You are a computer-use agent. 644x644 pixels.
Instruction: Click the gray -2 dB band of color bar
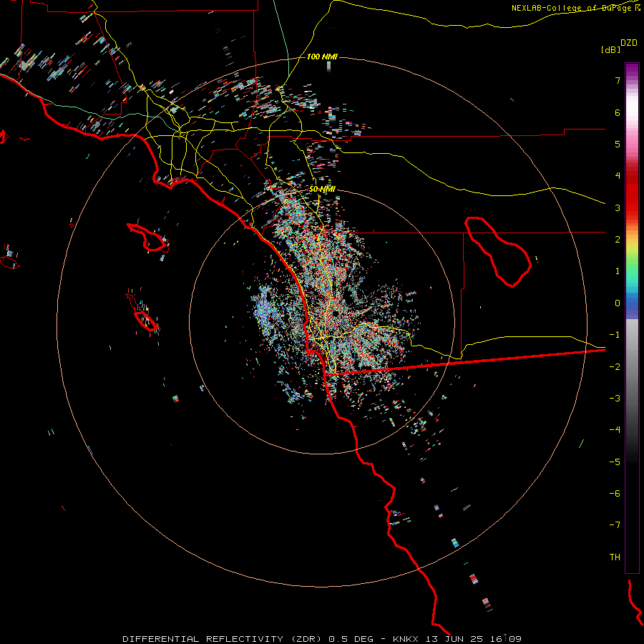click(632, 366)
